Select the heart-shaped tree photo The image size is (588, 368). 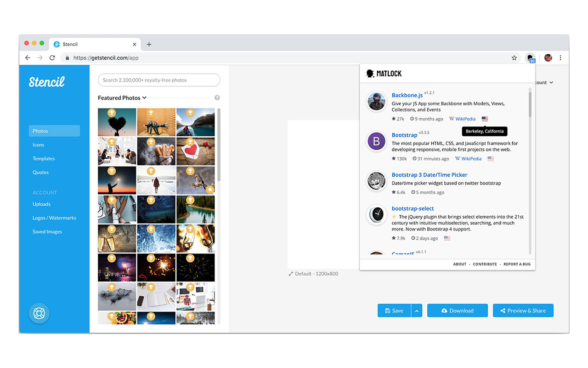coord(117,122)
